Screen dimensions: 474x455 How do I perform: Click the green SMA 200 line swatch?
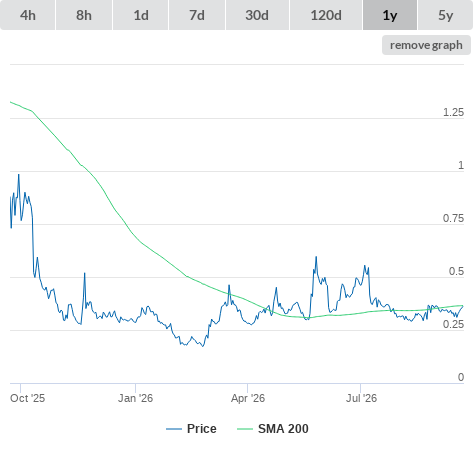[245, 429]
